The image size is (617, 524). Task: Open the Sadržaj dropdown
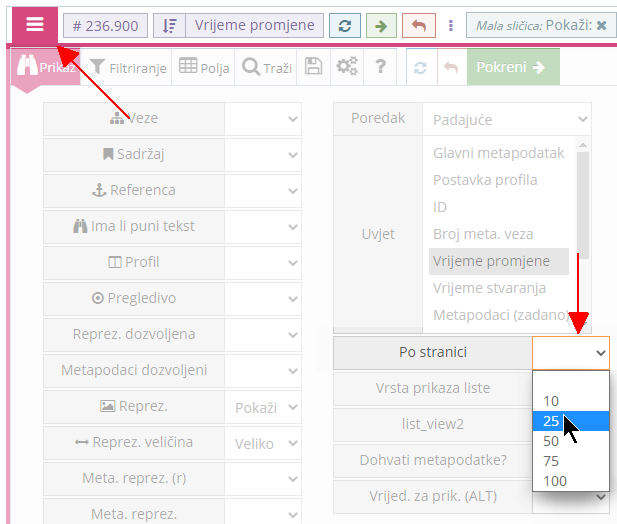coord(263,155)
